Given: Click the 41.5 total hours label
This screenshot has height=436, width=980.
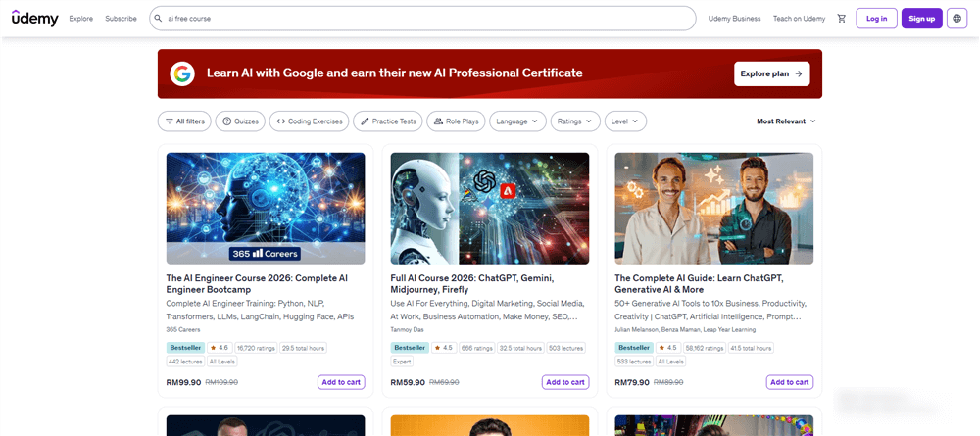Looking at the screenshot, I should point(751,348).
